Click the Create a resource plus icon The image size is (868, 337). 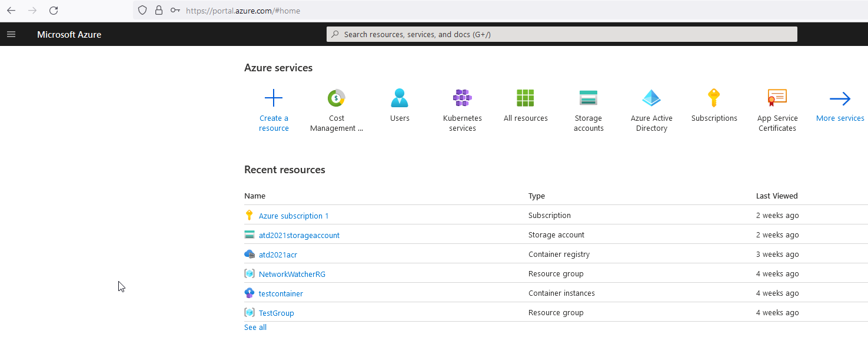(x=274, y=98)
